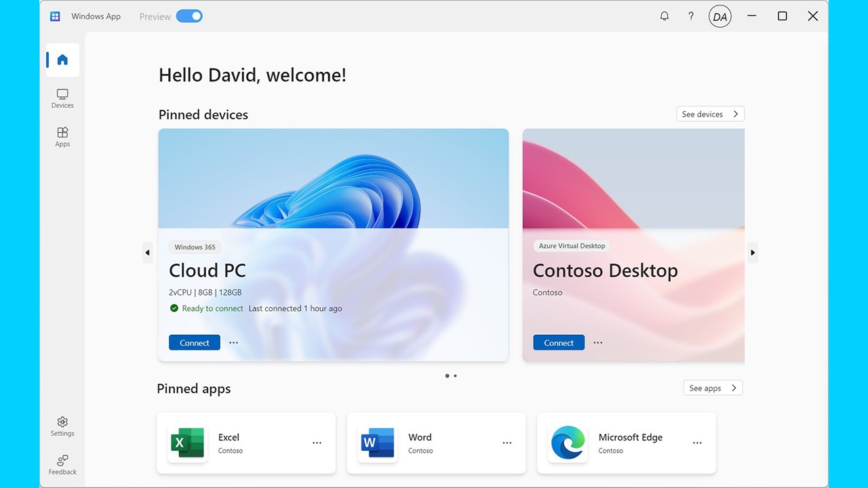Open the Word card overflow menu
Screen dimensions: 868x488
click(507, 443)
